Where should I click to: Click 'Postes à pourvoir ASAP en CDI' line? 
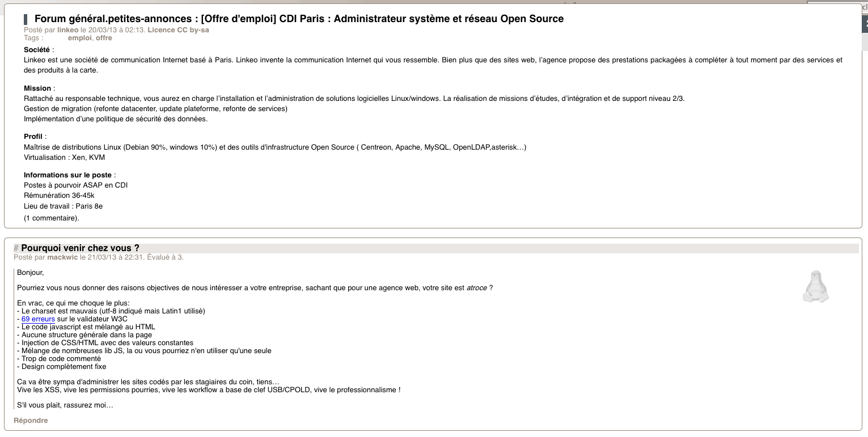(75, 185)
